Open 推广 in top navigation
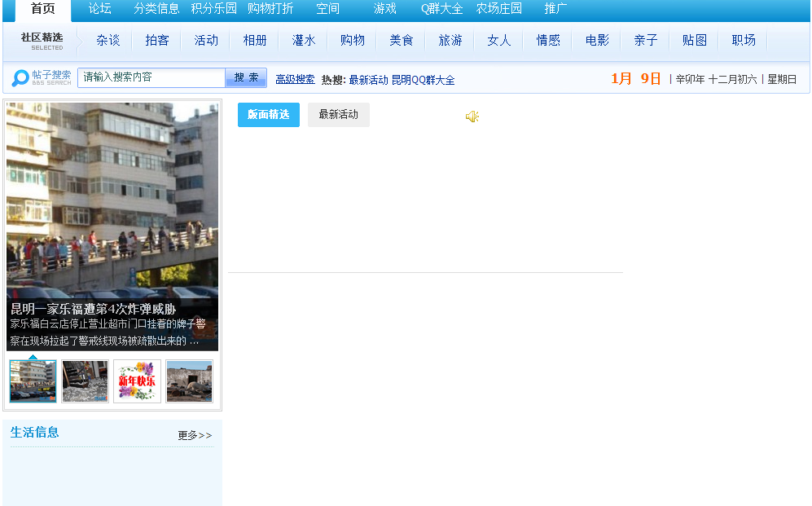 [x=555, y=9]
